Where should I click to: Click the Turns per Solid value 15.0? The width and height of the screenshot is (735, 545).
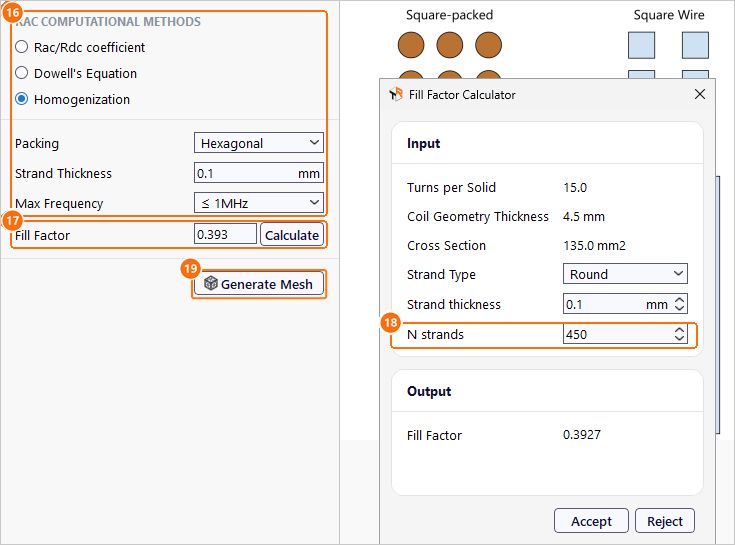coord(575,187)
